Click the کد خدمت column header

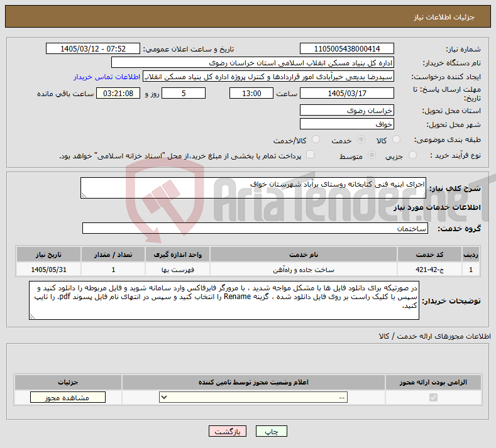coord(429,254)
